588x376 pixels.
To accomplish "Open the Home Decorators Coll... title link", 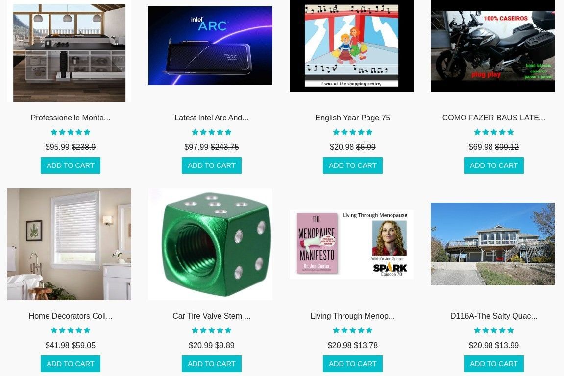I will click(x=71, y=316).
